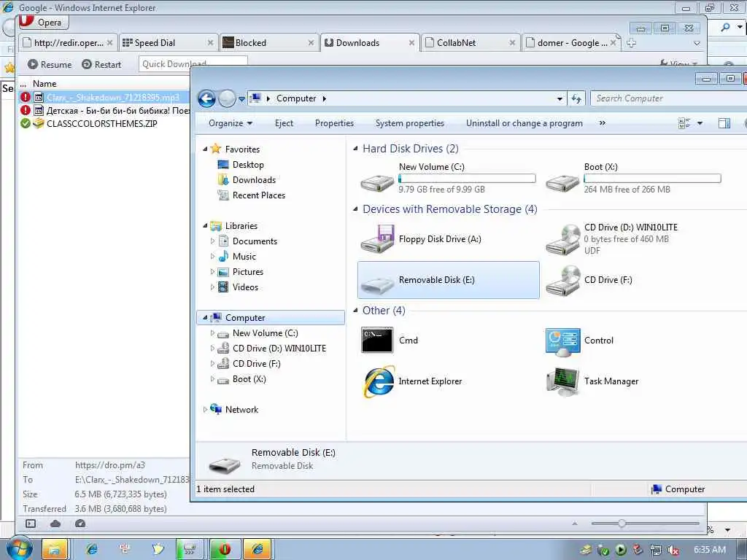Open the Organize dropdown menu
747x560 pixels.
(230, 123)
